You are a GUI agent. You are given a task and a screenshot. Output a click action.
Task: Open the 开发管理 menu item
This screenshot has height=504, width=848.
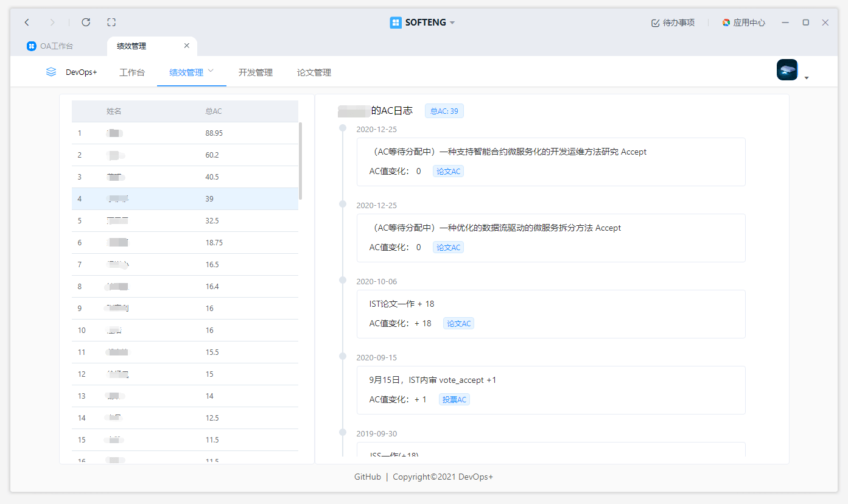pyautogui.click(x=256, y=72)
